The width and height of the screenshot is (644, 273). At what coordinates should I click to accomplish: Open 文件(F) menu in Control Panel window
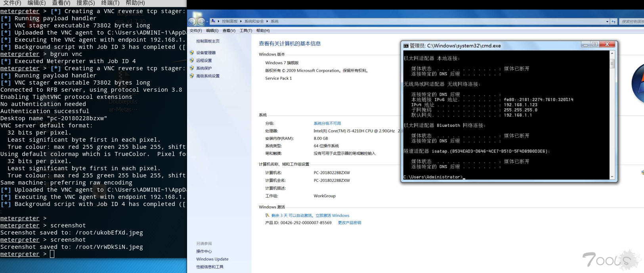[196, 31]
